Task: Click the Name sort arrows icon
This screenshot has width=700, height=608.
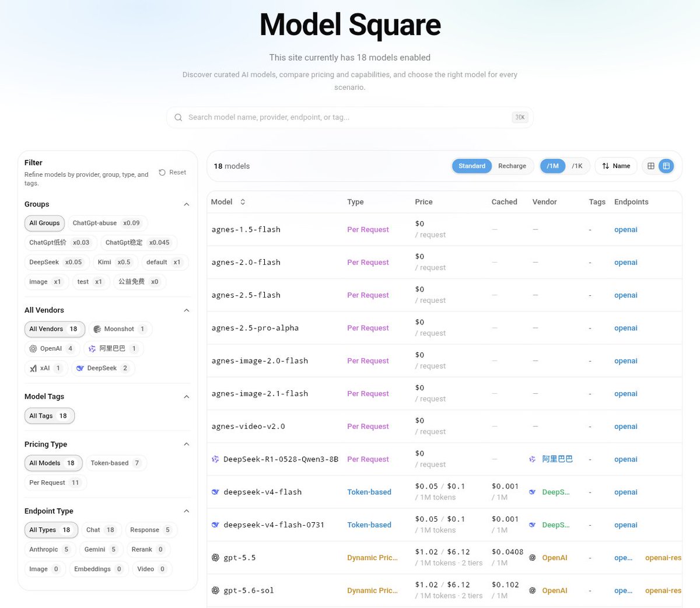Action: [x=605, y=166]
